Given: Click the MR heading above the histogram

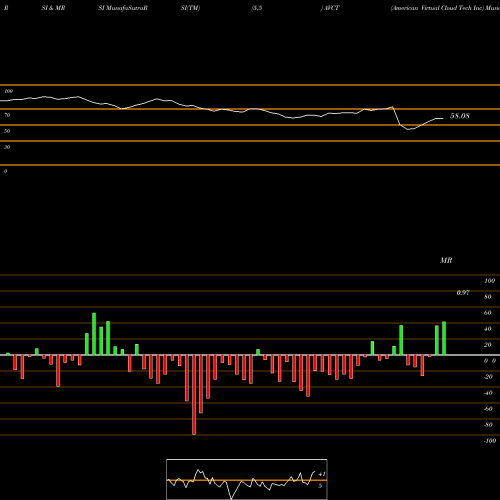Looking at the screenshot, I should (x=446, y=260).
